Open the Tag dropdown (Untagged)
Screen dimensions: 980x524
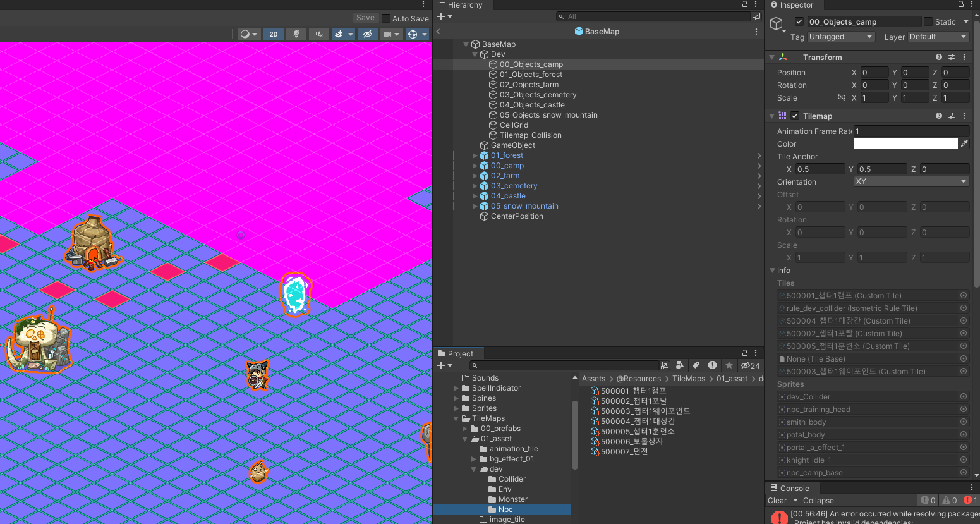coord(841,37)
